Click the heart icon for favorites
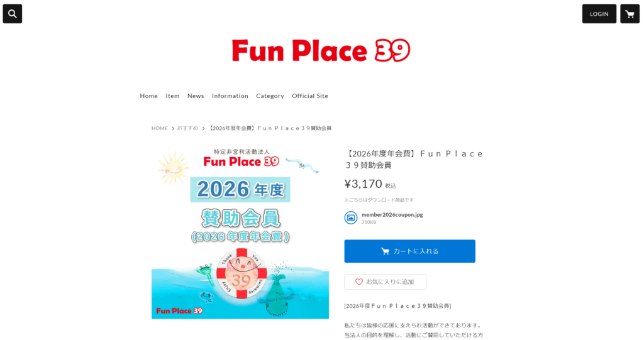 click(359, 282)
